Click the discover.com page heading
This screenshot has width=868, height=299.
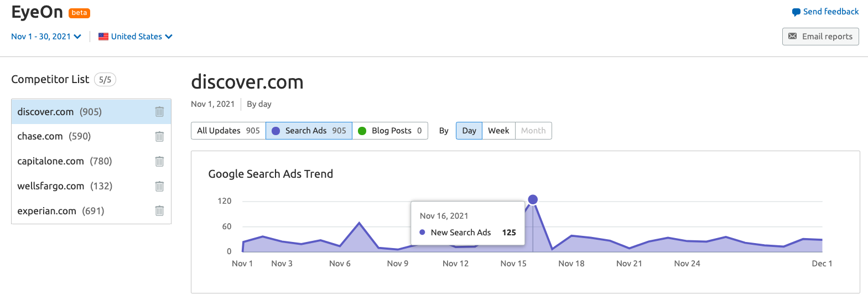247,82
